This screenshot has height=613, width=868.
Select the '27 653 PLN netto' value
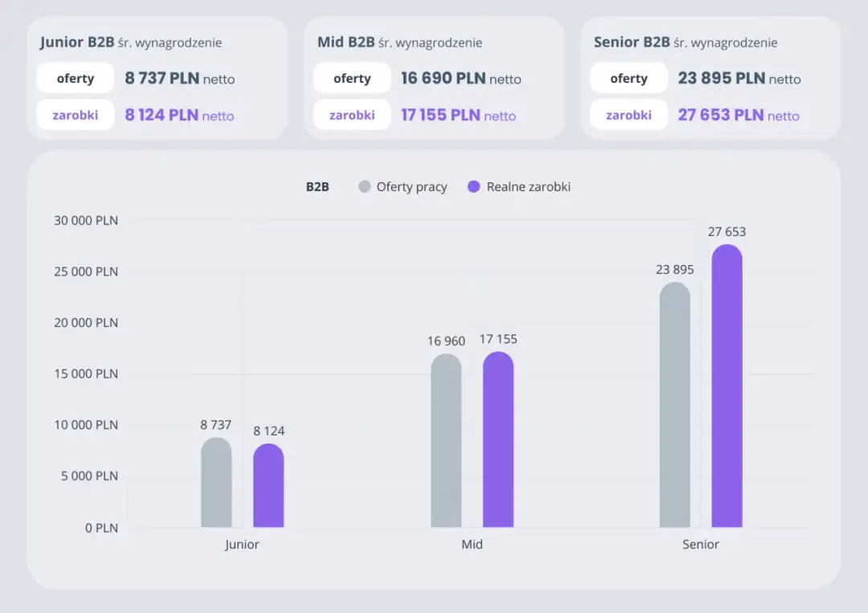(739, 115)
